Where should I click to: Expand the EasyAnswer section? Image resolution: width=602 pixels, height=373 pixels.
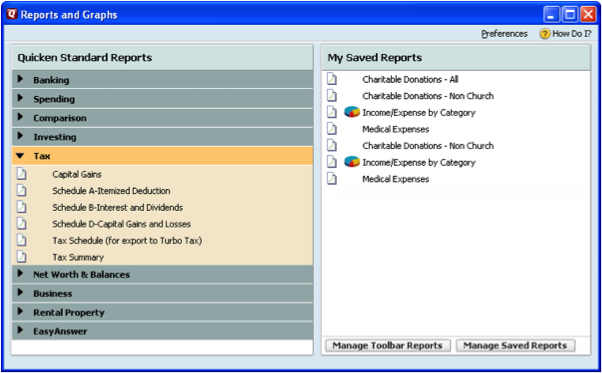pos(21,330)
